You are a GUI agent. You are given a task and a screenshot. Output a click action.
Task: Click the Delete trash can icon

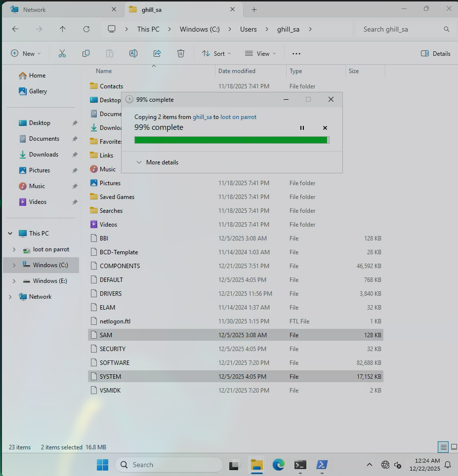coord(181,53)
